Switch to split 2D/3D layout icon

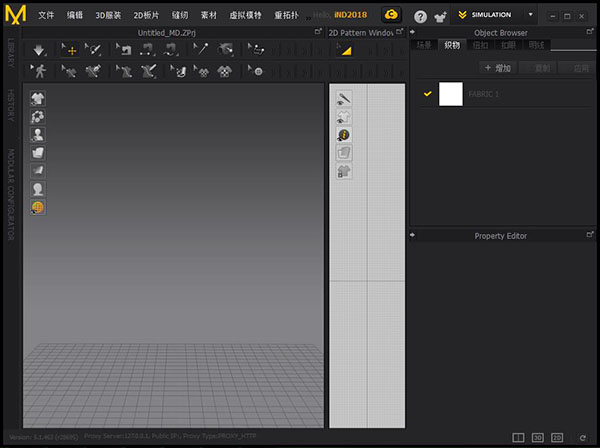point(518,438)
